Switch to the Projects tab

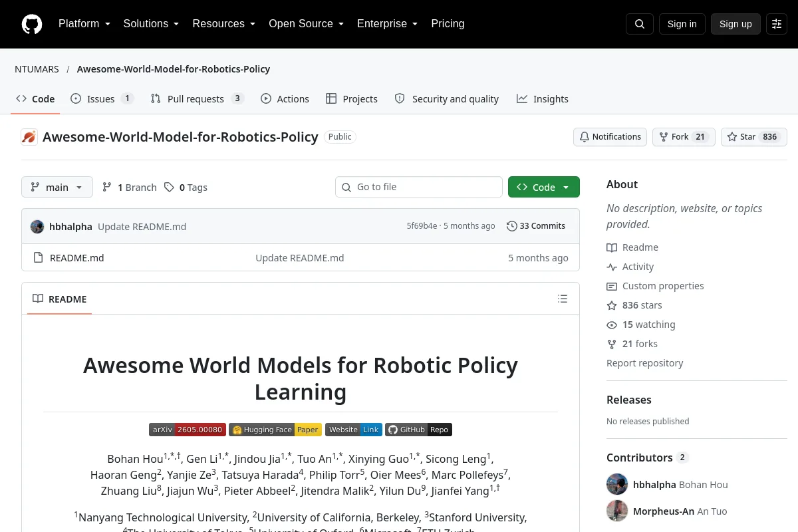352,99
